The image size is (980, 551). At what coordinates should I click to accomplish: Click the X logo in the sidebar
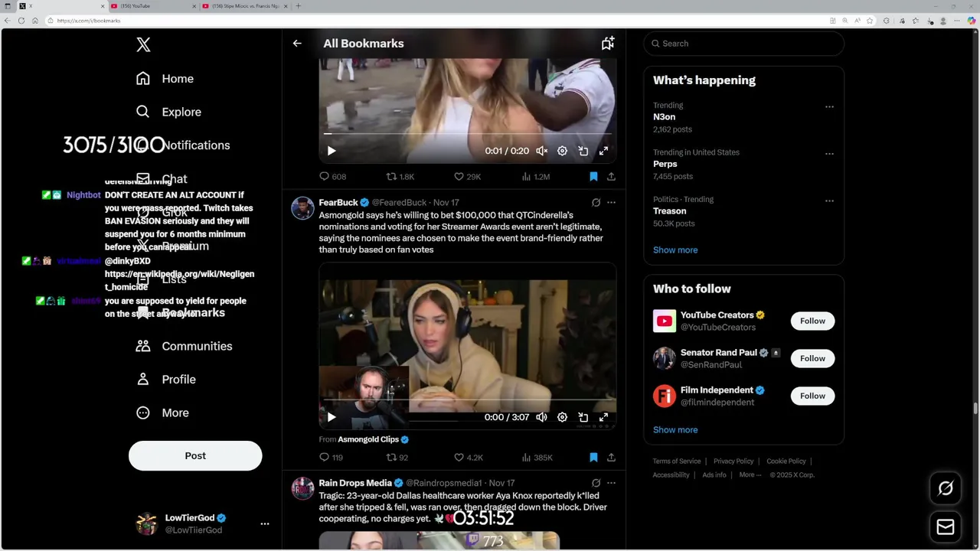click(x=143, y=45)
